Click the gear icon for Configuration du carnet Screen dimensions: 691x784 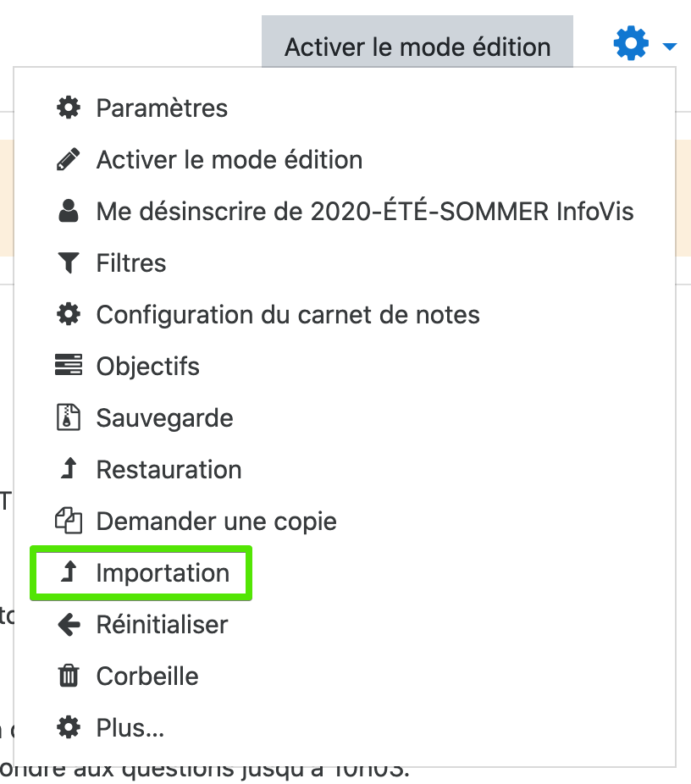point(69,315)
